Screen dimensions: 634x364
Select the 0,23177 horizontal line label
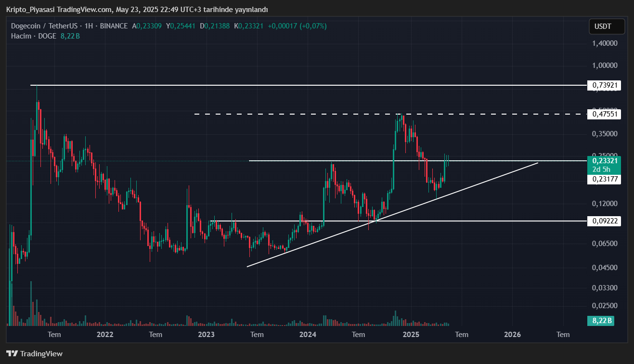604,179
